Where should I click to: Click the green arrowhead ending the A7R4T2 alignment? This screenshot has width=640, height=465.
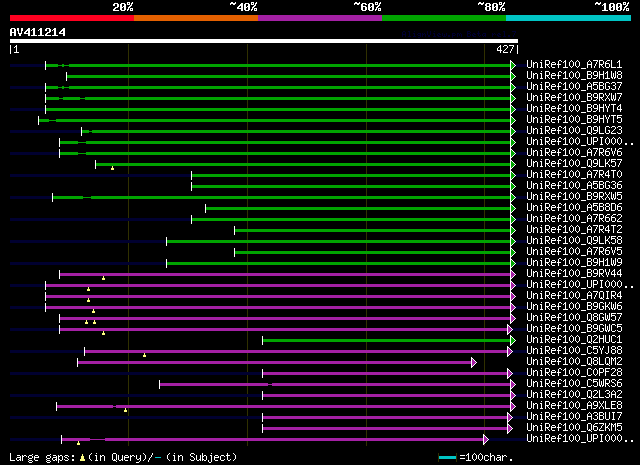pyautogui.click(x=513, y=231)
